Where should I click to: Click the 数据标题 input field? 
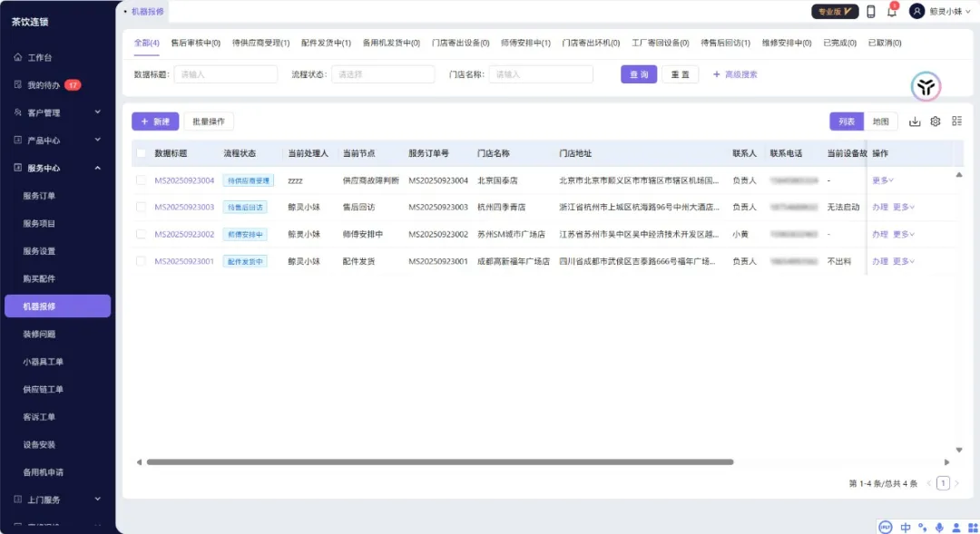pyautogui.click(x=225, y=74)
